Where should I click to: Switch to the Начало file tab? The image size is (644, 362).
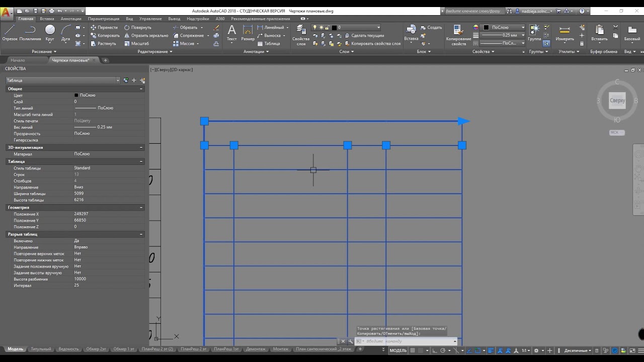point(18,60)
